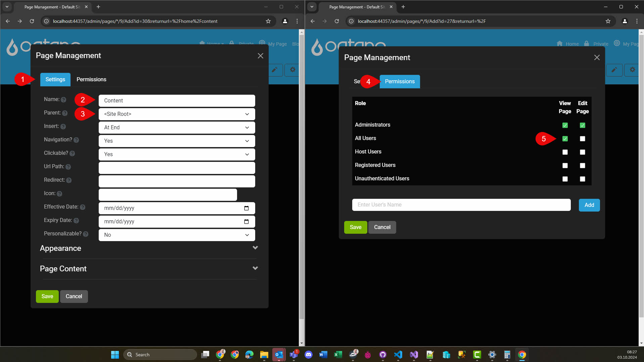Expand the Page Content section
The width and height of the screenshot is (644, 362).
[x=255, y=268]
